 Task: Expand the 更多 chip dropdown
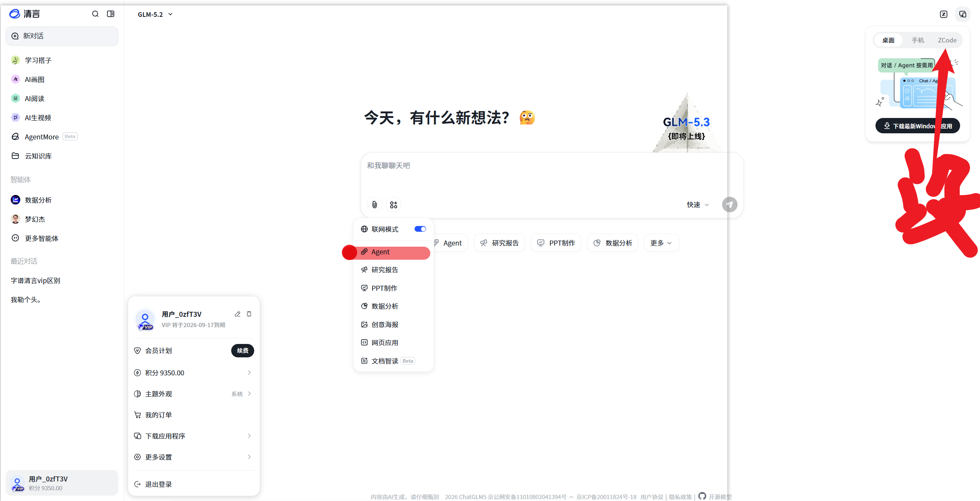tap(661, 243)
